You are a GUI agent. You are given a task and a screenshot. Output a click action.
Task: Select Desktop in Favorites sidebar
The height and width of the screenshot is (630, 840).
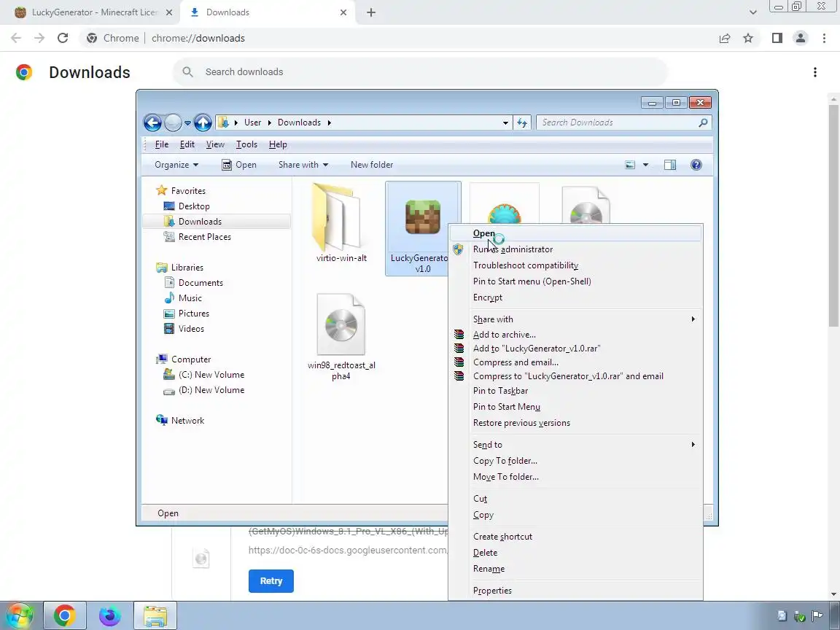[193, 206]
